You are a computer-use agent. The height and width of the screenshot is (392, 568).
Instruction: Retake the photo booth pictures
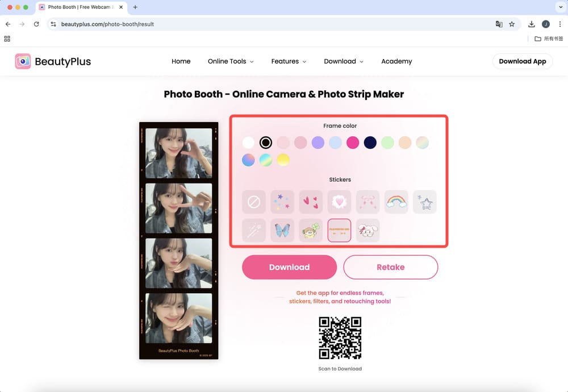[390, 267]
